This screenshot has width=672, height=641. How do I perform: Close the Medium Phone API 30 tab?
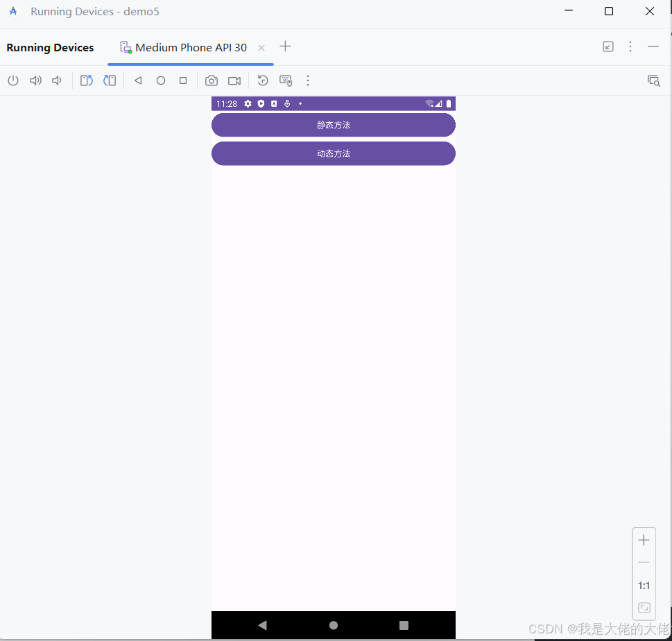click(x=261, y=48)
